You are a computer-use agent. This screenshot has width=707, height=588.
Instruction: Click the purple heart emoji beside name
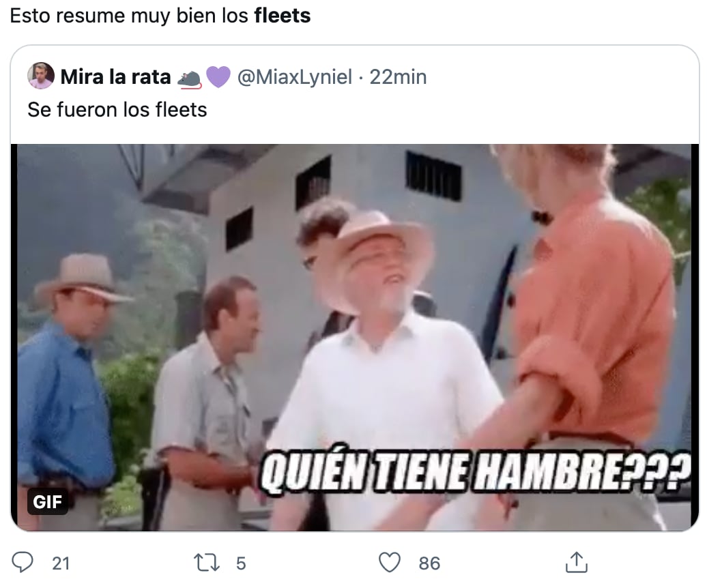click(x=218, y=77)
